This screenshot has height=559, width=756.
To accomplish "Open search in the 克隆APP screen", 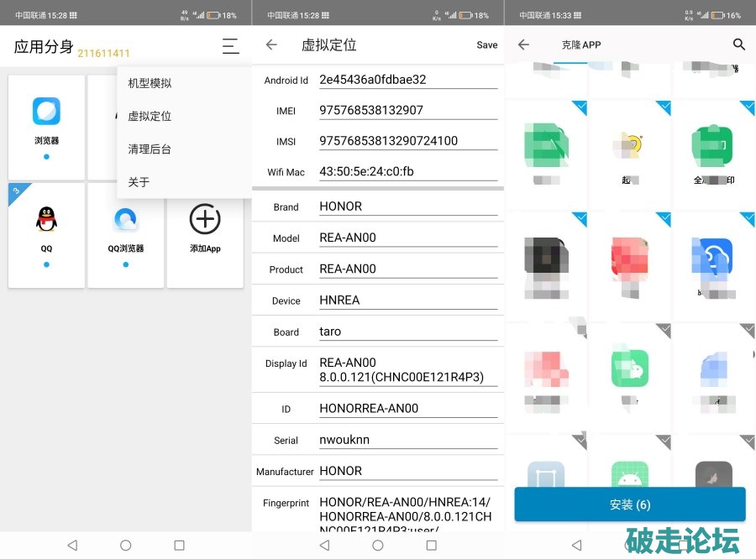I will (738, 45).
